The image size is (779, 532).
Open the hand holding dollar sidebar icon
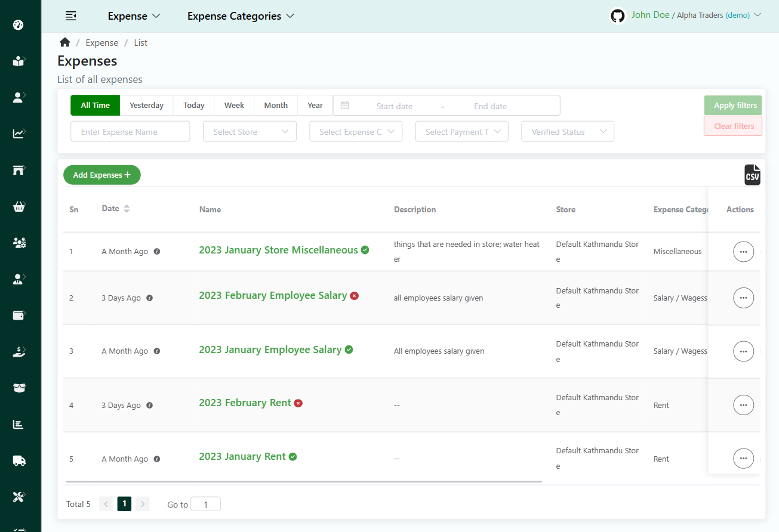pyautogui.click(x=19, y=352)
